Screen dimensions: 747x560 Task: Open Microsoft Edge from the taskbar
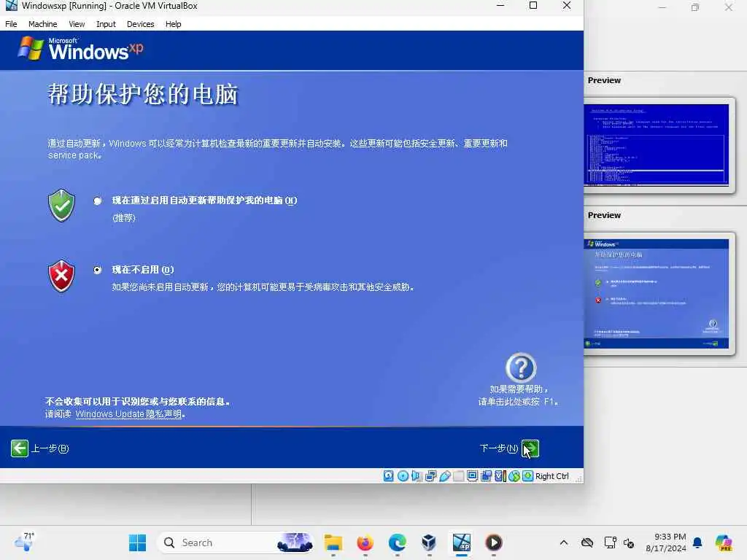(x=398, y=542)
